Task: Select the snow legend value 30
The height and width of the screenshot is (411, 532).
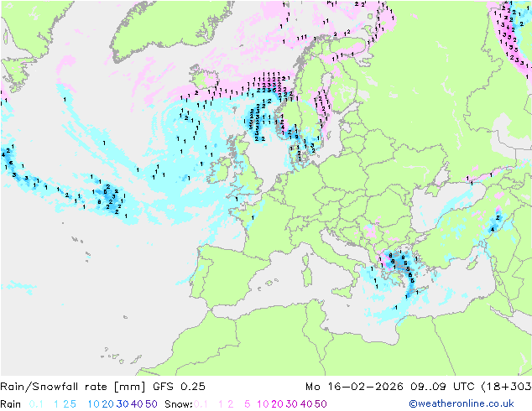Action: pyautogui.click(x=292, y=404)
